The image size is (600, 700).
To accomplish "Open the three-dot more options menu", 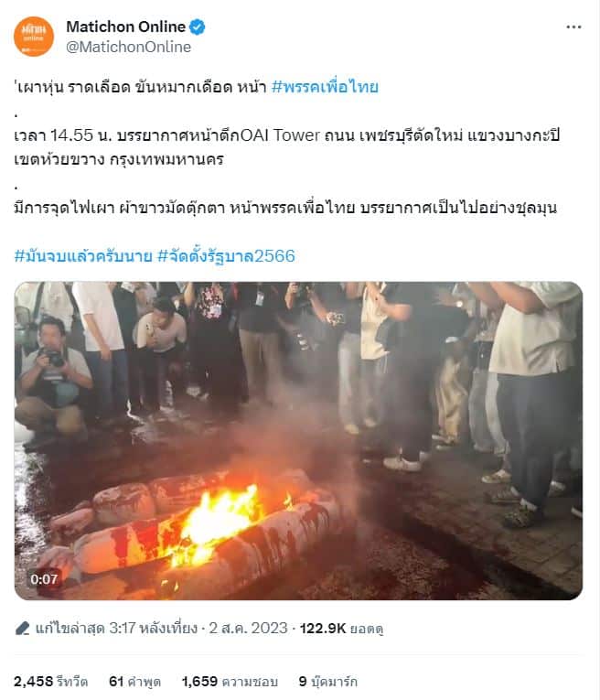I will 573,27.
